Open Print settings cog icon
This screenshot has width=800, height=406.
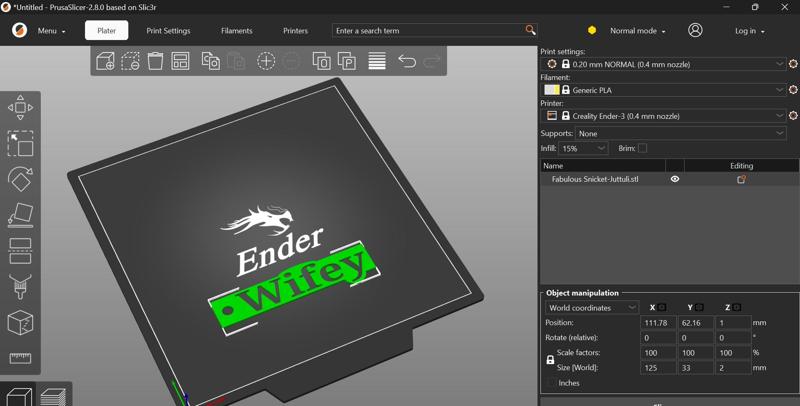point(793,64)
